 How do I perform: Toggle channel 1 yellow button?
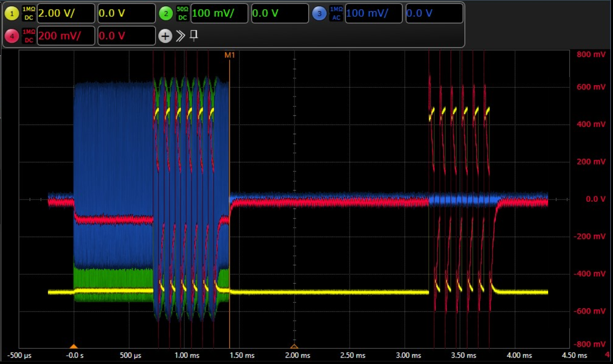click(x=11, y=13)
